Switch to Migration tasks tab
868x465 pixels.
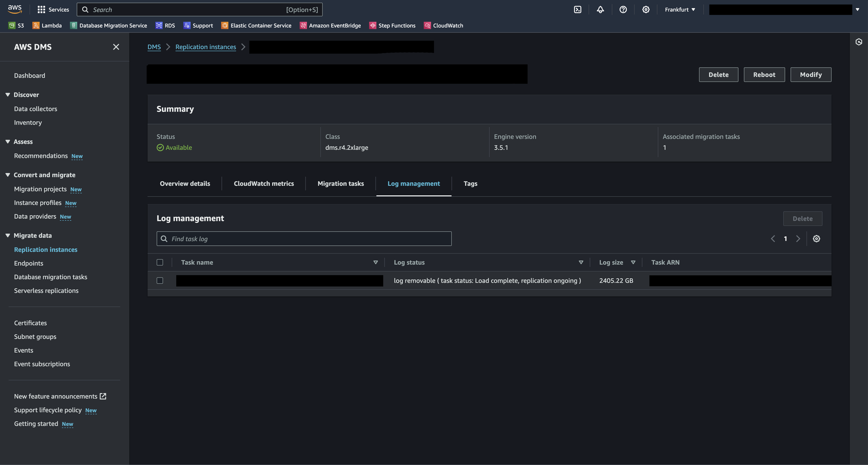pos(341,184)
